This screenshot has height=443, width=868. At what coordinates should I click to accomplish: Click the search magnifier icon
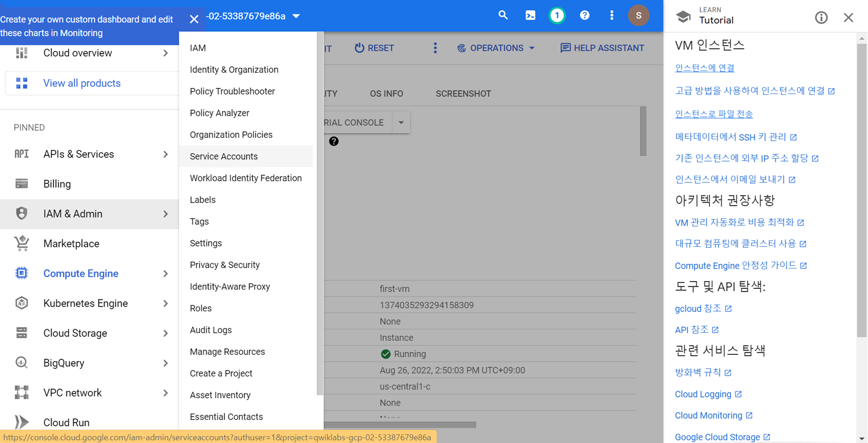[503, 15]
